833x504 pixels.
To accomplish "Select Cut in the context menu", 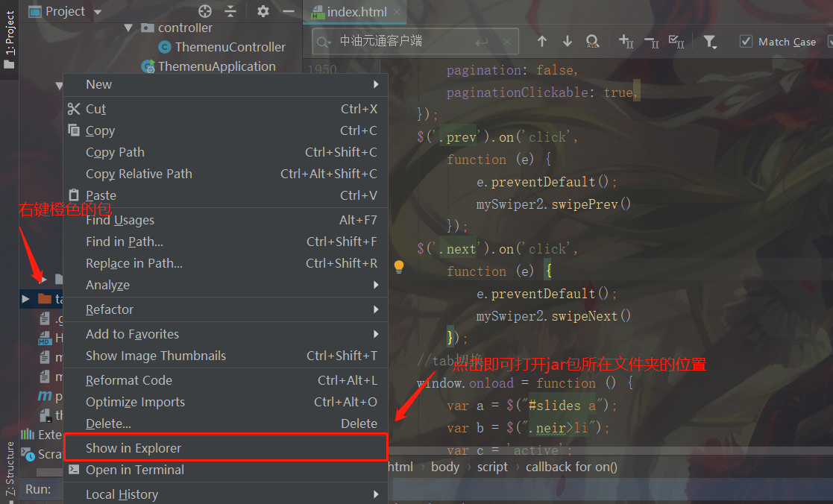I will (x=226, y=109).
